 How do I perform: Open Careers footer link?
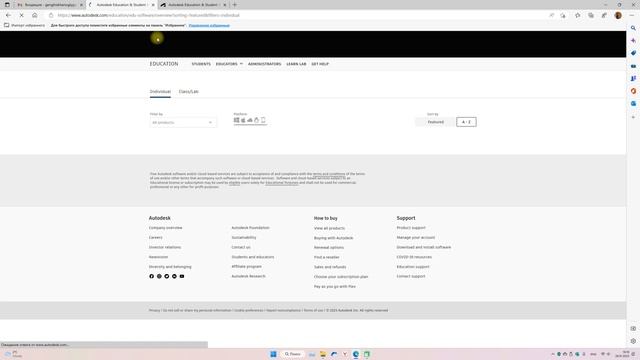pyautogui.click(x=156, y=238)
